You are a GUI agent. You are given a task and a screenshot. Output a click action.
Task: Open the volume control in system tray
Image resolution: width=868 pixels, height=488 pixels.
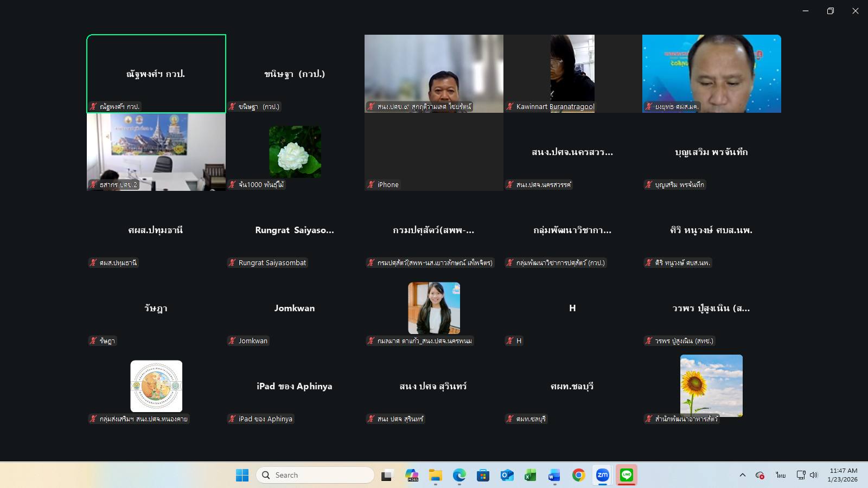pyautogui.click(x=814, y=476)
